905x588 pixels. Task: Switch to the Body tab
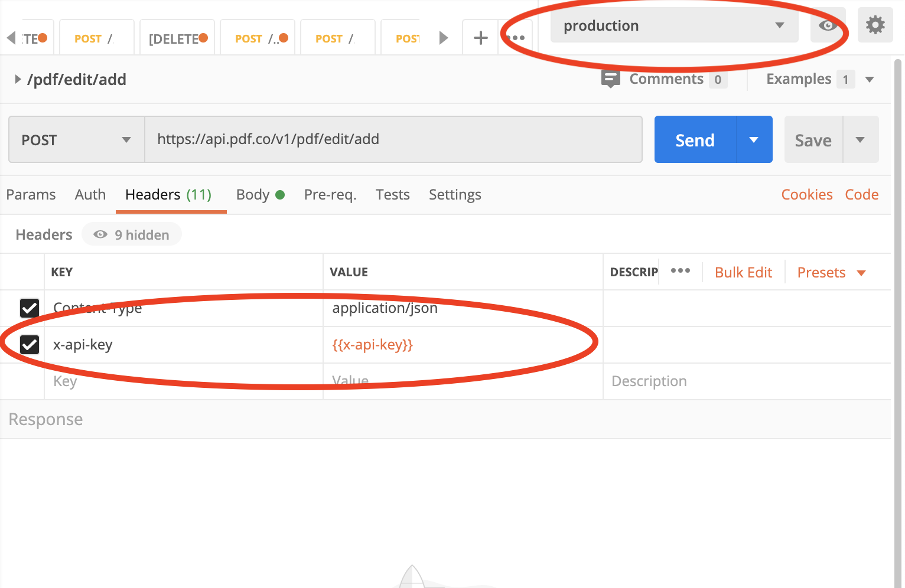tap(260, 195)
